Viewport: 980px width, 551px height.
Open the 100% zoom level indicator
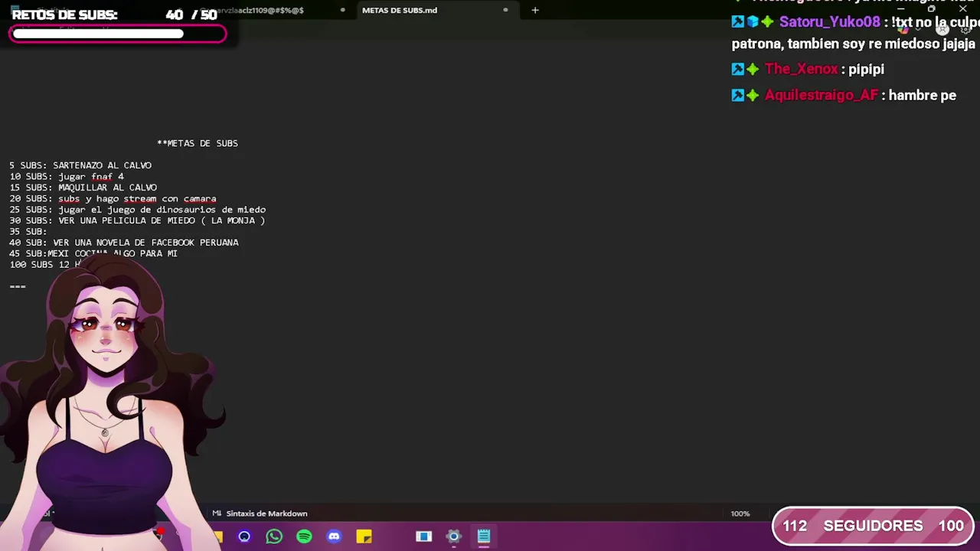click(740, 514)
